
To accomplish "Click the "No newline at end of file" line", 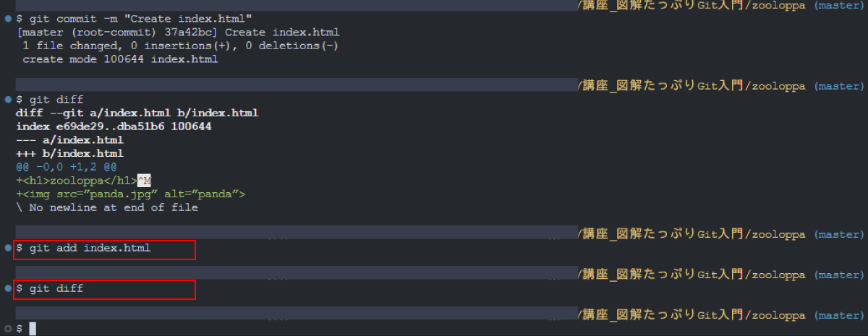I will 107,207.
